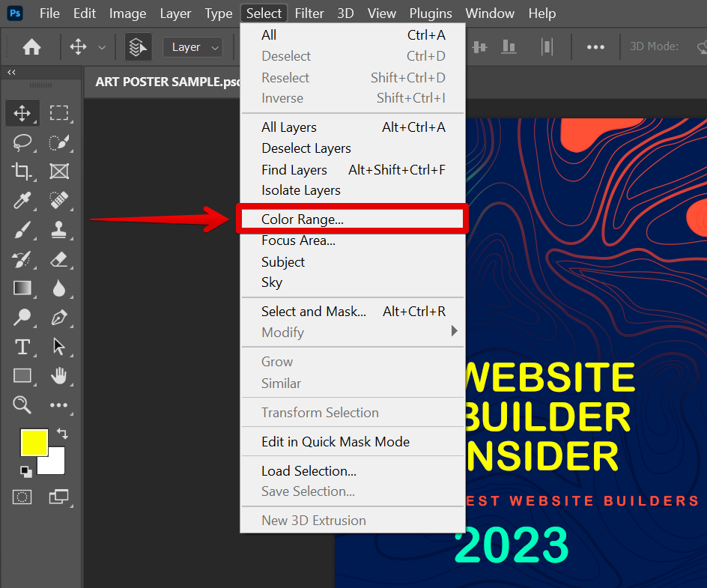Expand the Modify submenu arrow
The image size is (707, 588).
click(x=454, y=331)
